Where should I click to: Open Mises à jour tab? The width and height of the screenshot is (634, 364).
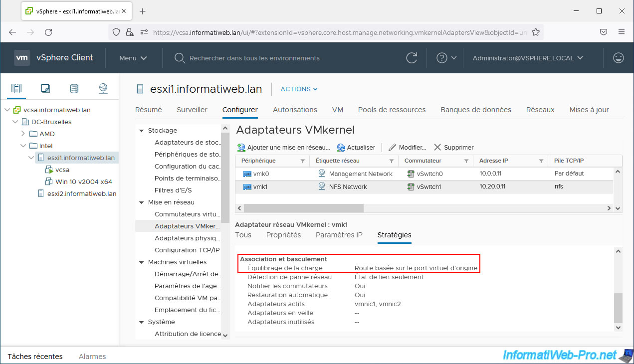click(589, 110)
